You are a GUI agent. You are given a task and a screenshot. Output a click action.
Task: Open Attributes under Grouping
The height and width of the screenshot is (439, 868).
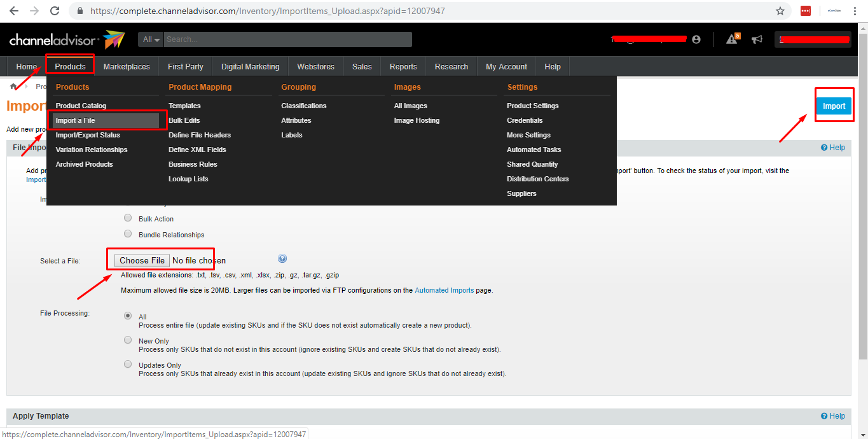pos(296,120)
